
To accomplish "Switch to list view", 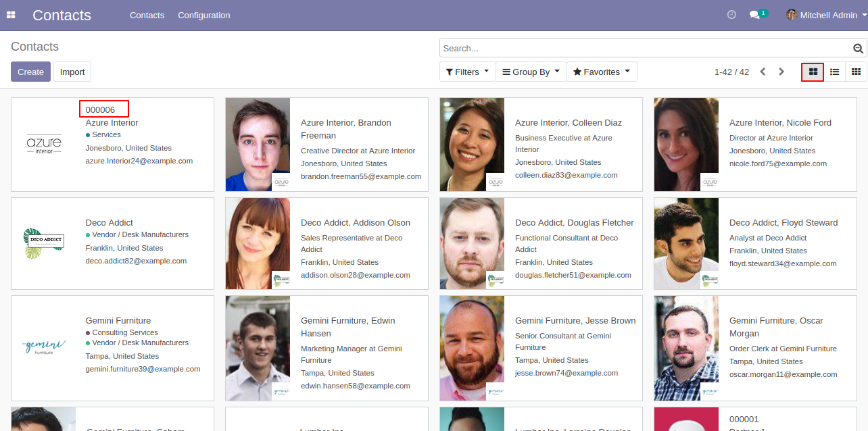I will (x=835, y=72).
